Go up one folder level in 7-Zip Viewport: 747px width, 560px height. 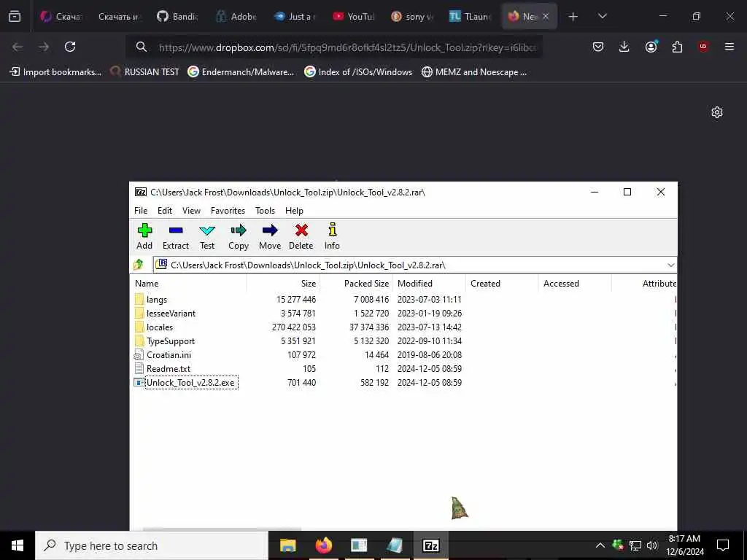pos(139,265)
